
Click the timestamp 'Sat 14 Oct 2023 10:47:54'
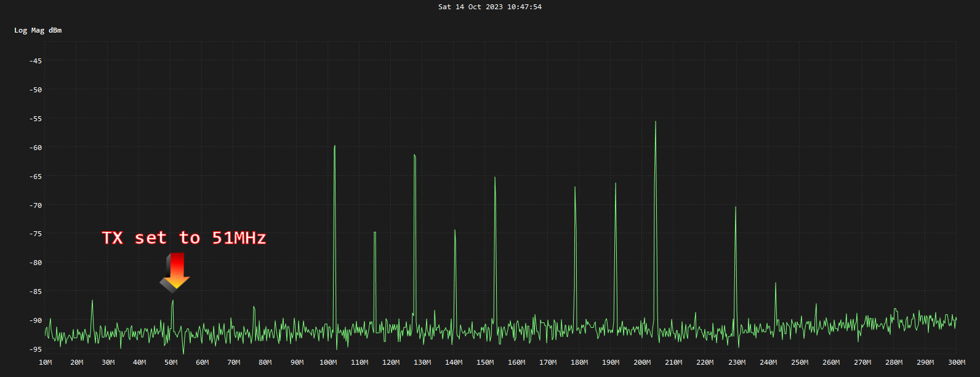tap(490, 7)
